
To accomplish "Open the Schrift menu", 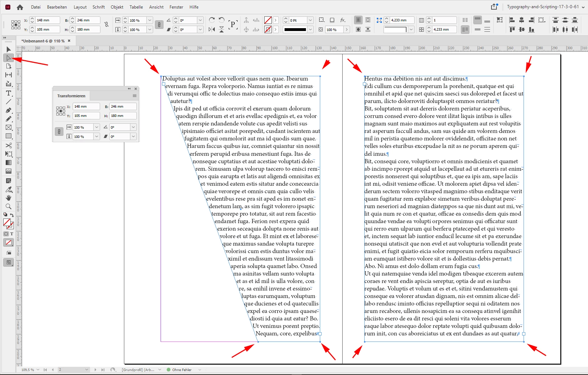I will (x=99, y=7).
